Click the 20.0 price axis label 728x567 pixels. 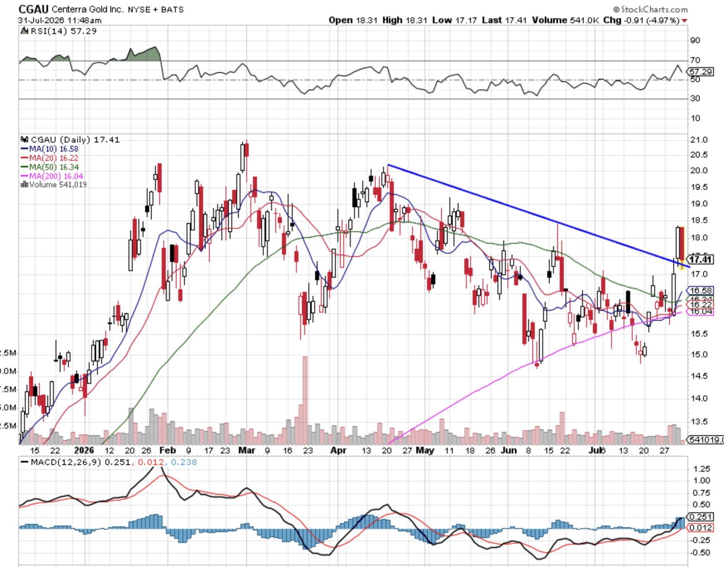point(699,170)
